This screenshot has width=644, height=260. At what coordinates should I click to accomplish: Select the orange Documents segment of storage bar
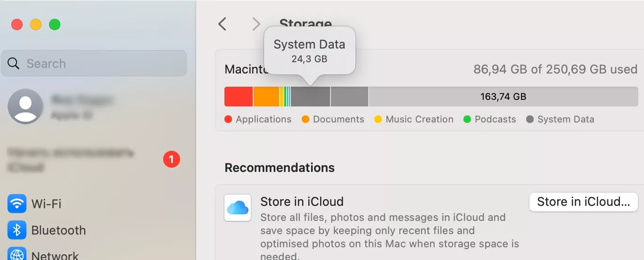tap(266, 97)
